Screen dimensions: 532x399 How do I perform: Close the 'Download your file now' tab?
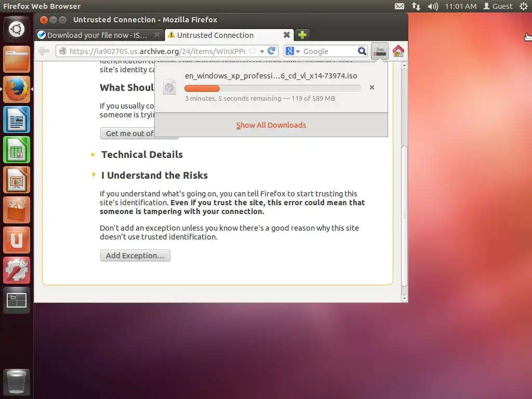pyautogui.click(x=157, y=35)
